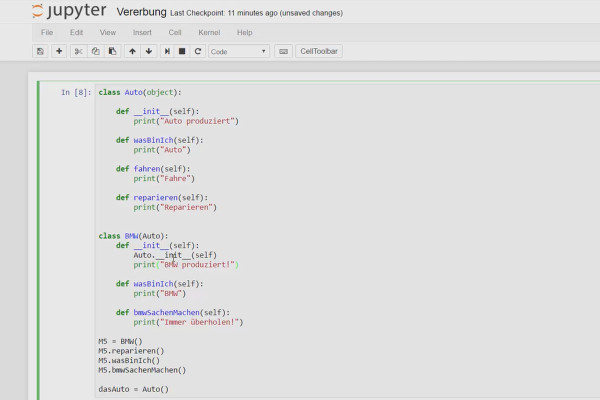600x400 pixels.
Task: Click the 'class BMW(Auto):' line
Action: pos(133,236)
